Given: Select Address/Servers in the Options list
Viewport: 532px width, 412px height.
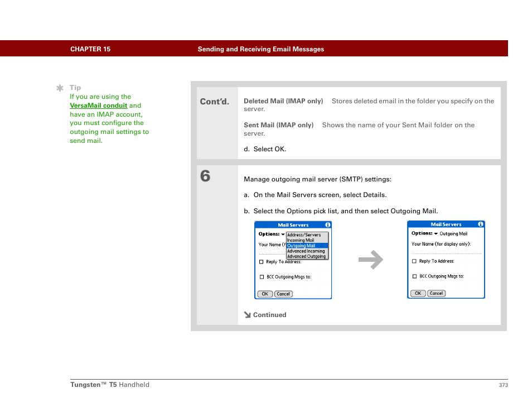Looking at the screenshot, I should (x=307, y=234).
